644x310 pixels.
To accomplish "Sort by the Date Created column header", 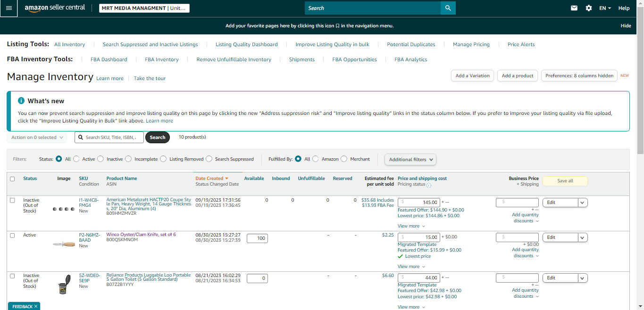I will click(212, 179).
